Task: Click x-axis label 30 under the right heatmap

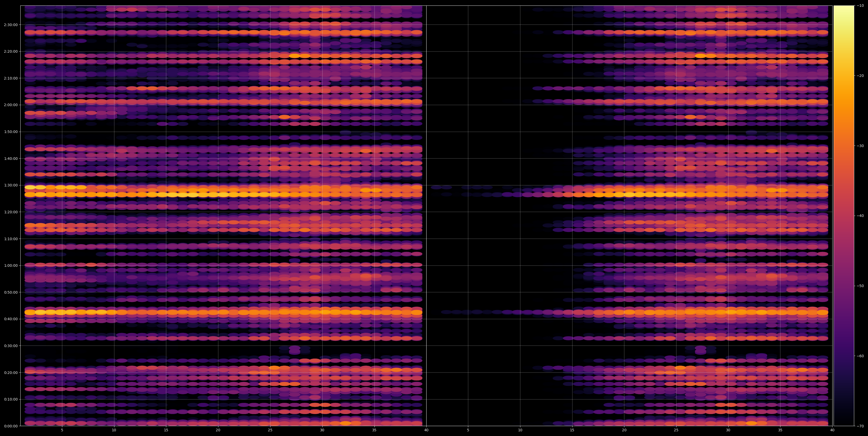Action: pos(728,430)
